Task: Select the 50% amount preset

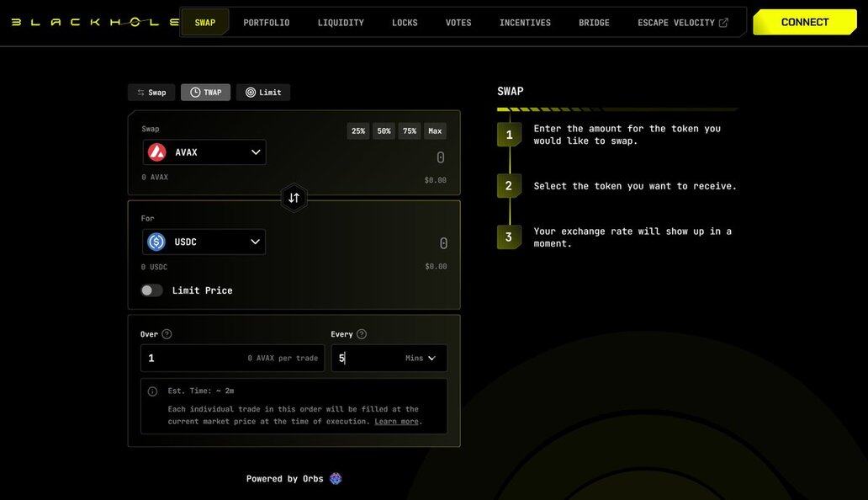Action: (x=384, y=131)
